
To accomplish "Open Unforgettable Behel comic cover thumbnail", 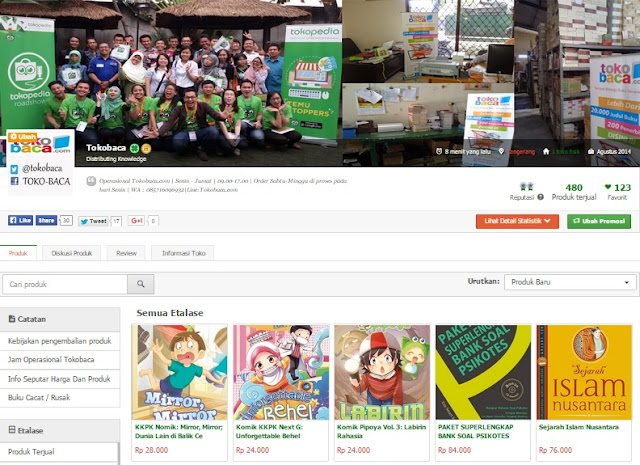I will point(281,372).
